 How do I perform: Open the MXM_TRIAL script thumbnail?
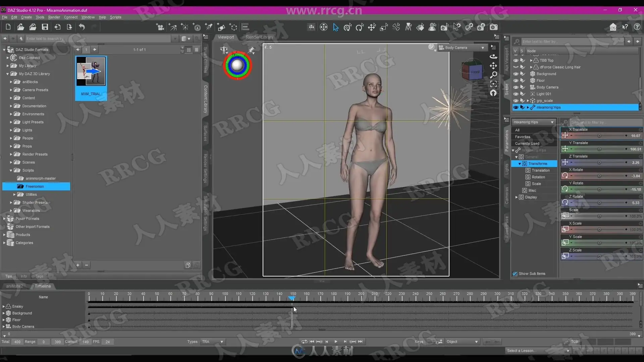tap(91, 71)
